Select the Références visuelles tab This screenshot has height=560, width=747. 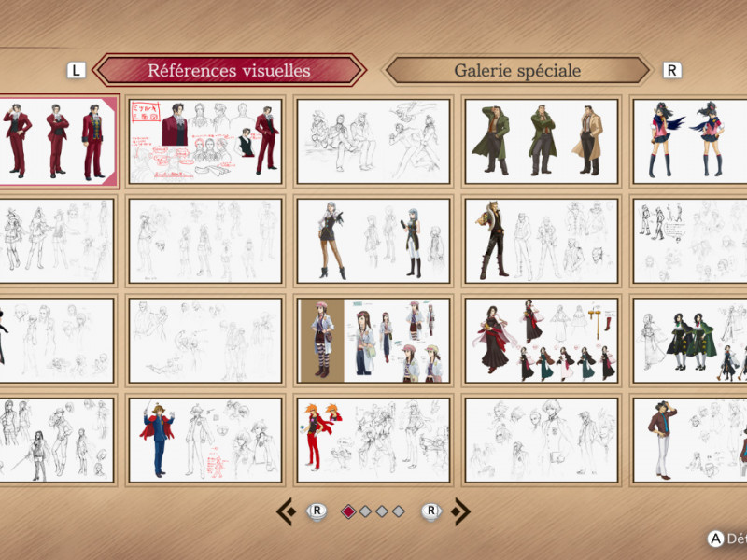click(x=229, y=71)
